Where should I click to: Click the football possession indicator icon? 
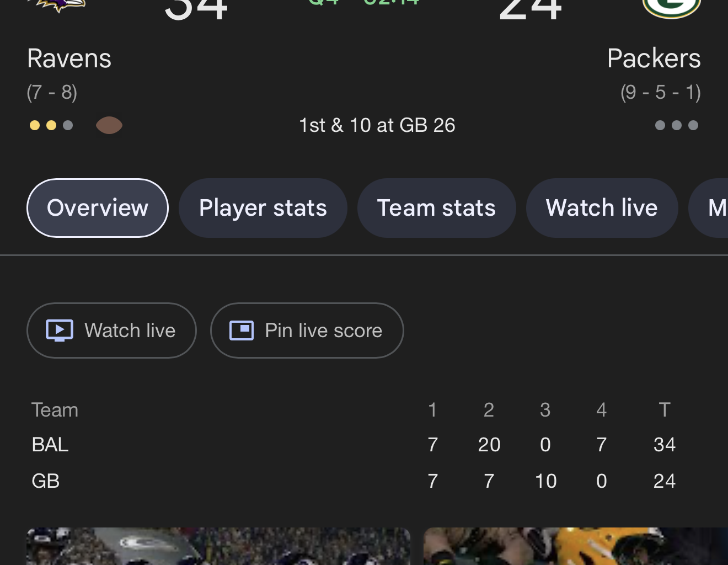109,125
